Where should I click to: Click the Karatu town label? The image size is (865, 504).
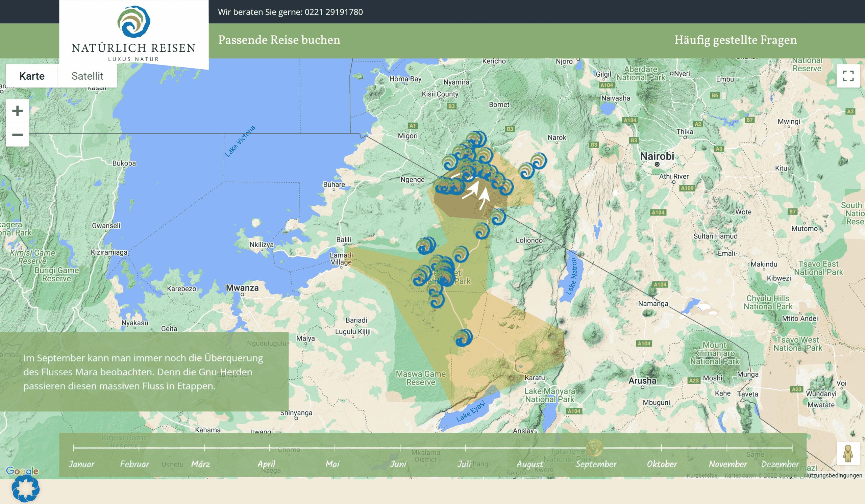535,377
